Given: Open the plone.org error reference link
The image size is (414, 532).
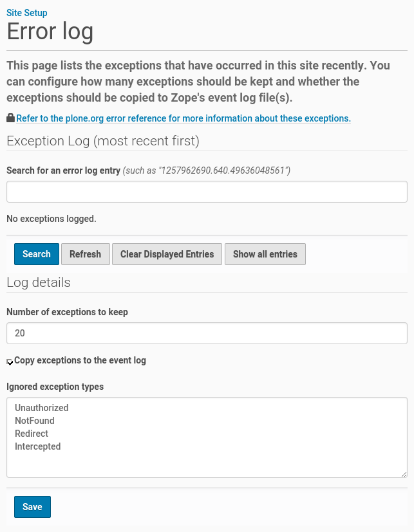Looking at the screenshot, I should click(183, 118).
